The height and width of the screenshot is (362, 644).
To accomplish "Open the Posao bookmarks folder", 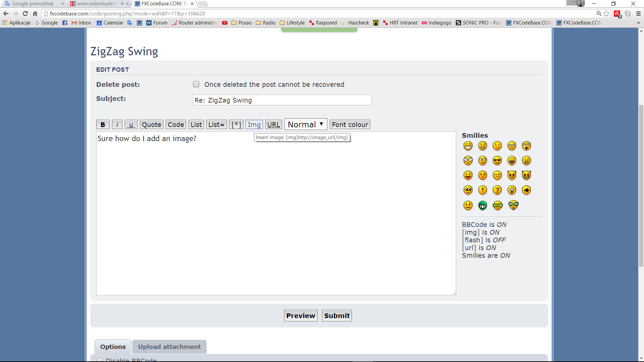I will 241,23.
